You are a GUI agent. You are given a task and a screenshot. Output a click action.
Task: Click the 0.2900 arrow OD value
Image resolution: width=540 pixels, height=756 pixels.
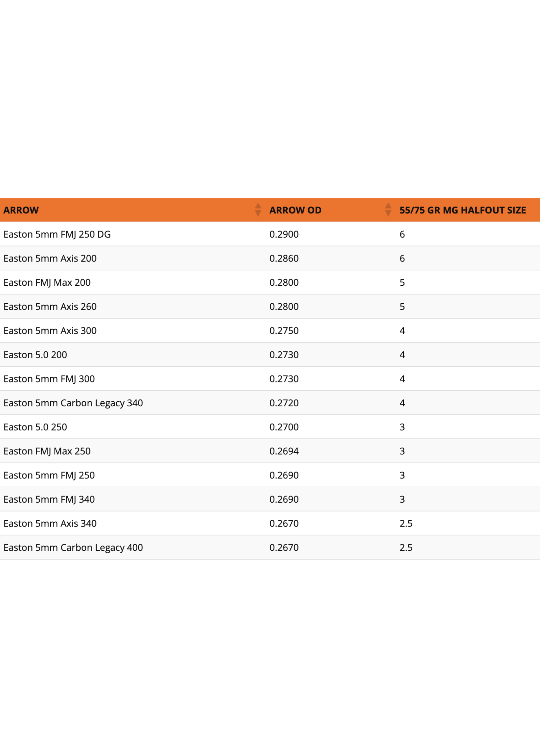284,234
